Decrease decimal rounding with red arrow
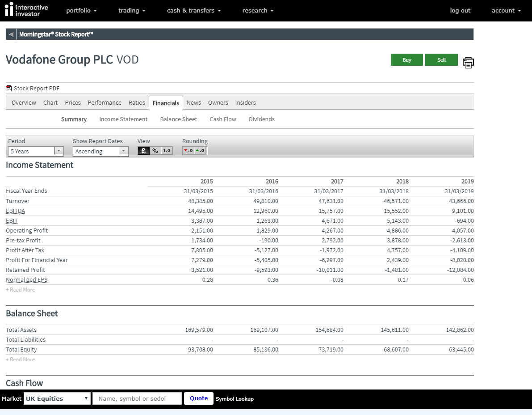The height and width of the screenshot is (415, 532). tap(188, 151)
